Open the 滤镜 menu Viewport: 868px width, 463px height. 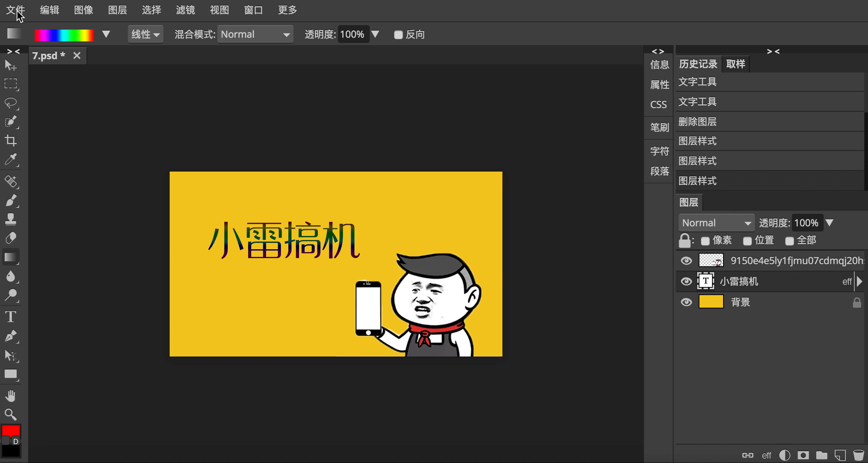185,10
